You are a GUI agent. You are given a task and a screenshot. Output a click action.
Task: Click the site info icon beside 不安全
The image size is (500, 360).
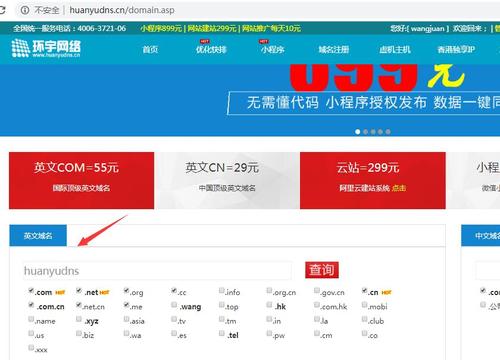(25, 10)
